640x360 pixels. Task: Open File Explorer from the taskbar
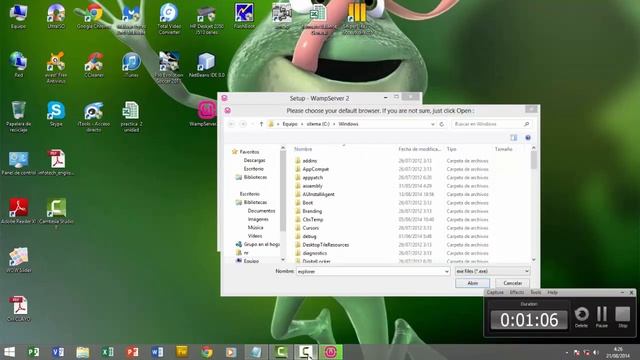pyautogui.click(x=82, y=352)
